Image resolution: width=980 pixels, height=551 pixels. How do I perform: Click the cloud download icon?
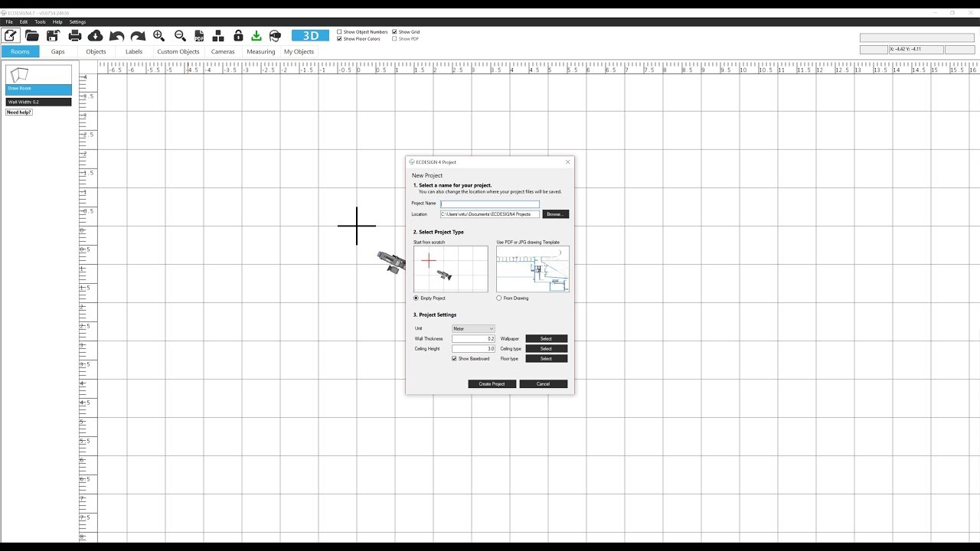coord(96,36)
